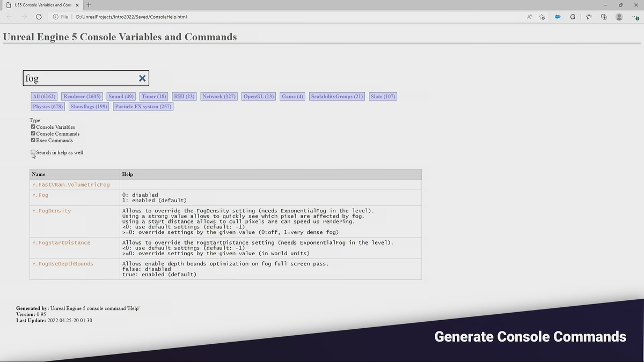This screenshot has height=362, width=644.
Task: Filter by Sound (49)
Action: [x=121, y=97]
